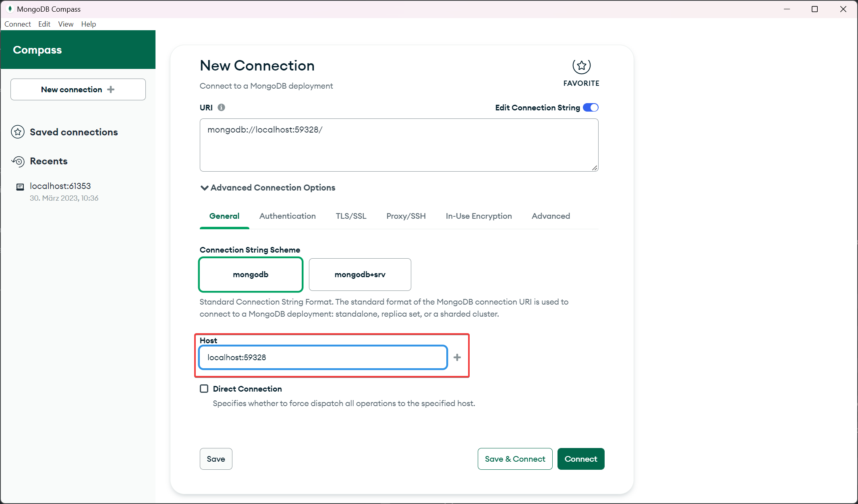858x504 pixels.
Task: Toggle the Edit Connection String switch
Action: tap(591, 108)
